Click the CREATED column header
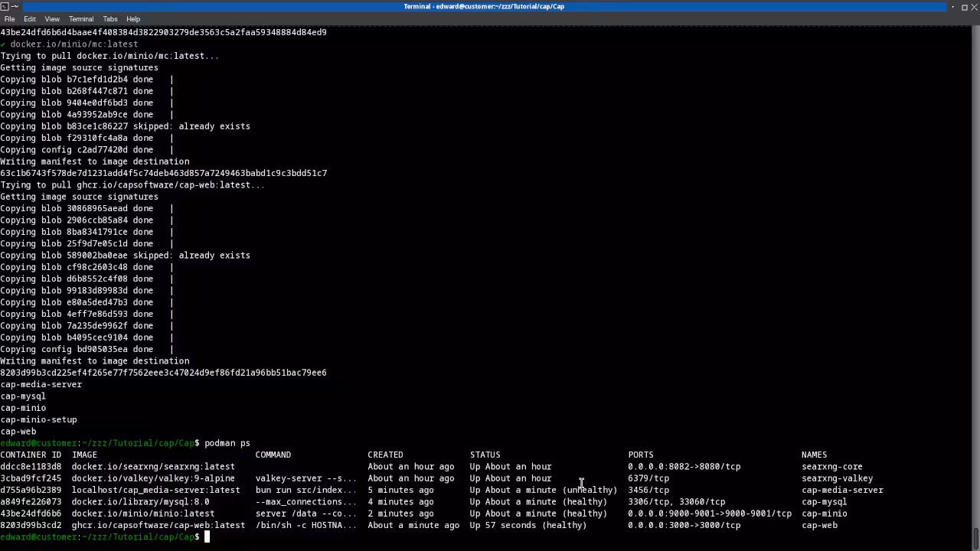 point(385,455)
